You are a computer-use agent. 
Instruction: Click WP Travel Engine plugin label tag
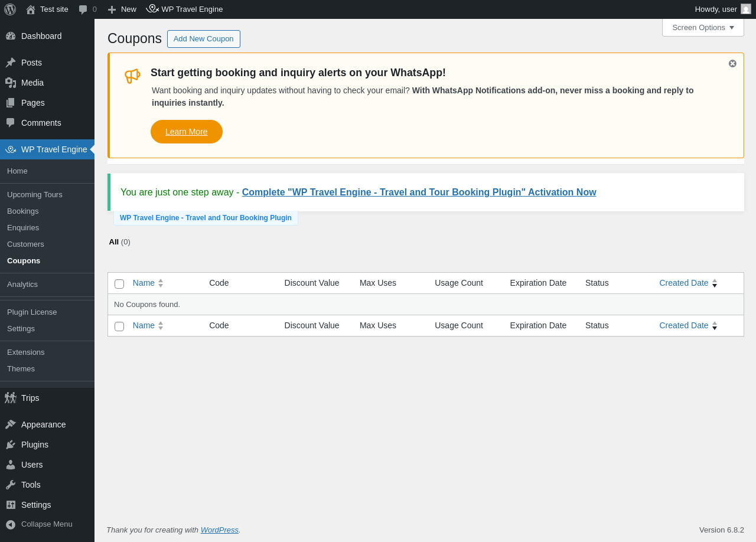point(206,218)
